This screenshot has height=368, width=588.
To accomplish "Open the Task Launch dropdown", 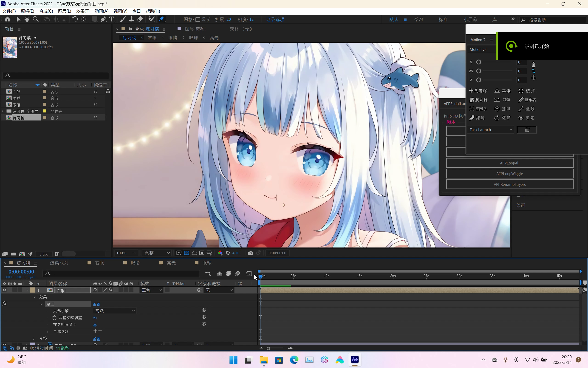I will click(491, 130).
